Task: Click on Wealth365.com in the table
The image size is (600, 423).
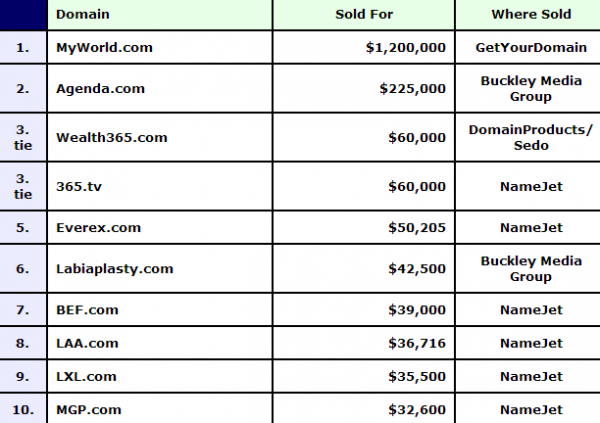Action: [x=112, y=137]
